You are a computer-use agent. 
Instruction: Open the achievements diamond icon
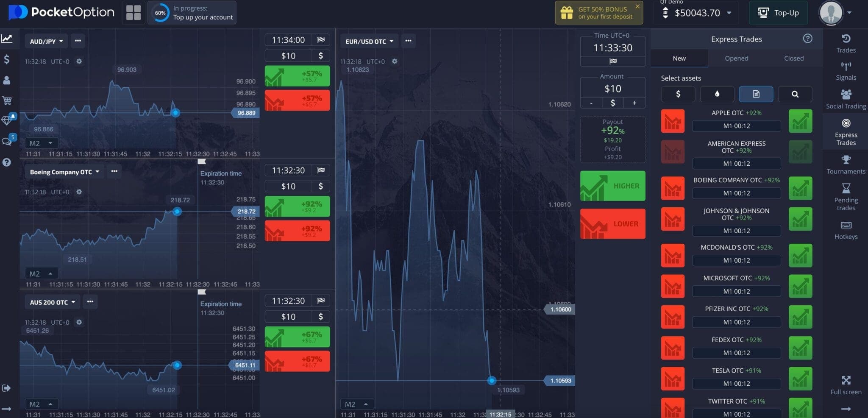(7, 120)
